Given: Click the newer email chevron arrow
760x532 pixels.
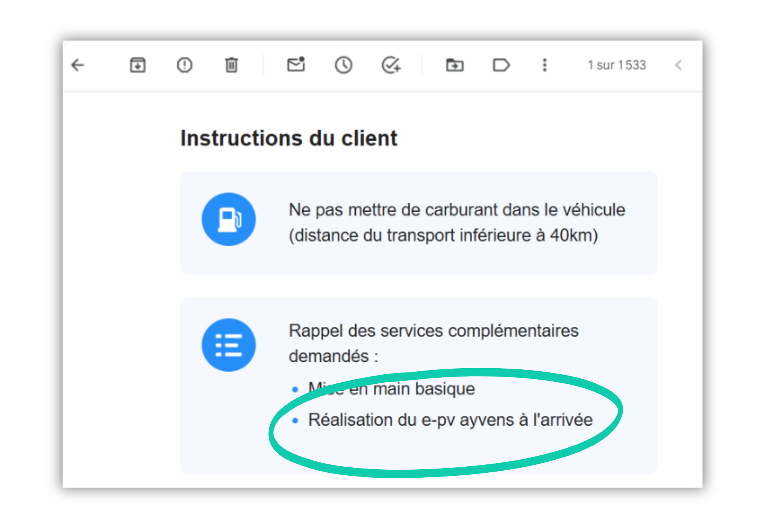Looking at the screenshot, I should coord(679,65).
